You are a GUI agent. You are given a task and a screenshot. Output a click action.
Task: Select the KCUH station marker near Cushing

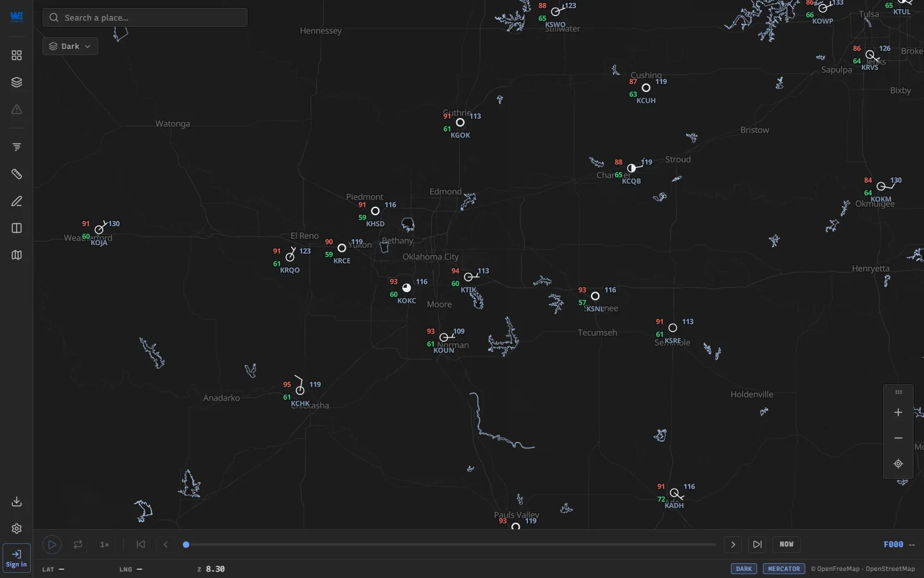pos(647,88)
